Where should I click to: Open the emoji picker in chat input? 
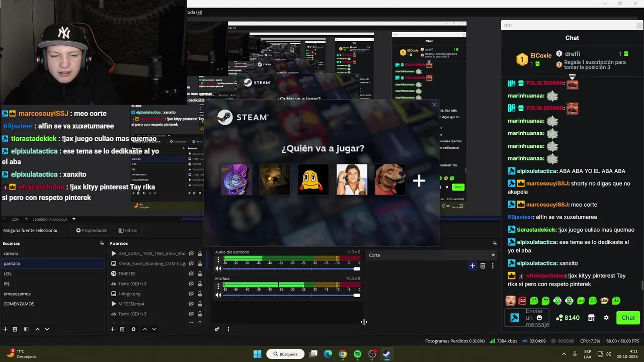click(x=539, y=318)
